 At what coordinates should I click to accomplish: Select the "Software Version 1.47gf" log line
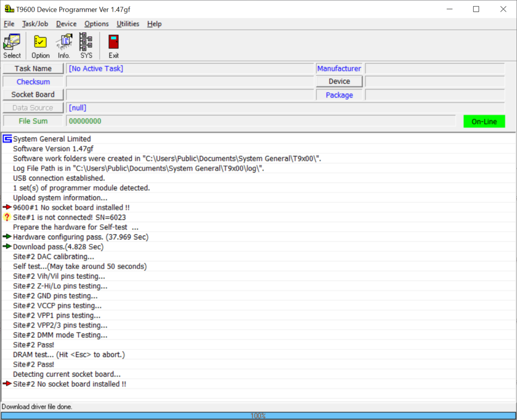[53, 149]
